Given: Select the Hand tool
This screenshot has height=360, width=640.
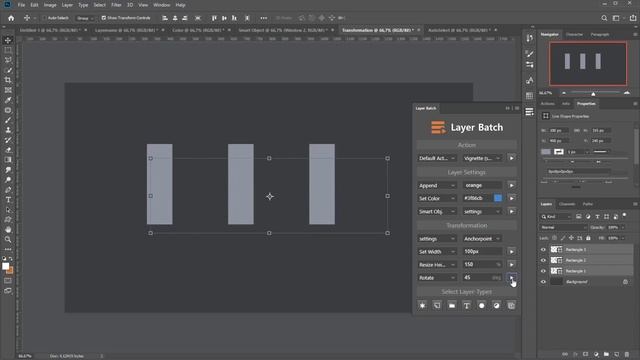Looking at the screenshot, I should click(x=8, y=229).
